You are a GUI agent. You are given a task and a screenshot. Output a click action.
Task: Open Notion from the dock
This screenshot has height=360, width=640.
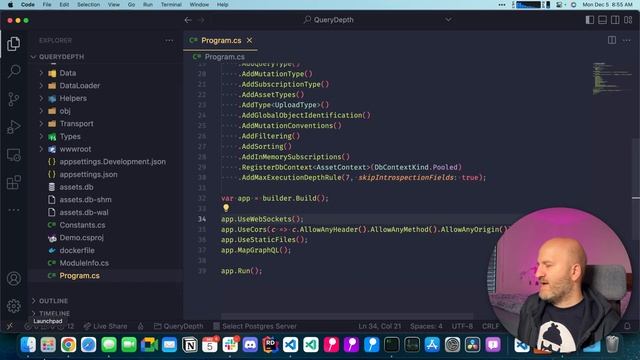pos(190,345)
